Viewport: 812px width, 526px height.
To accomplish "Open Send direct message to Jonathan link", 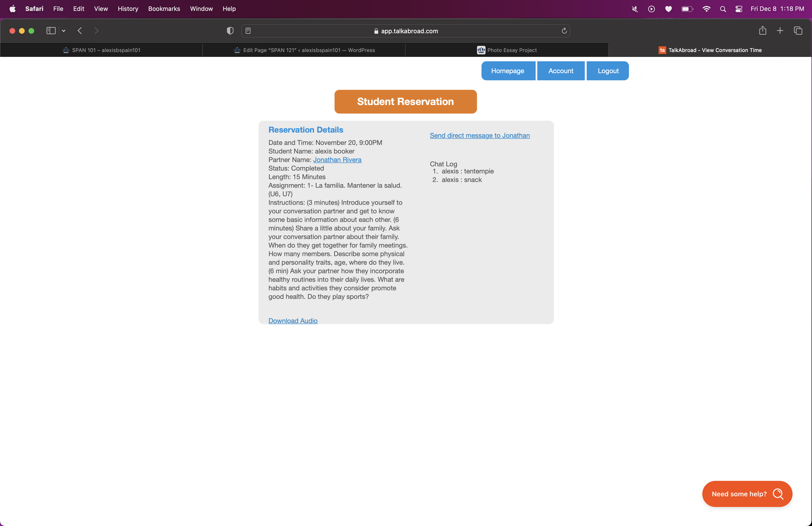I will click(480, 135).
